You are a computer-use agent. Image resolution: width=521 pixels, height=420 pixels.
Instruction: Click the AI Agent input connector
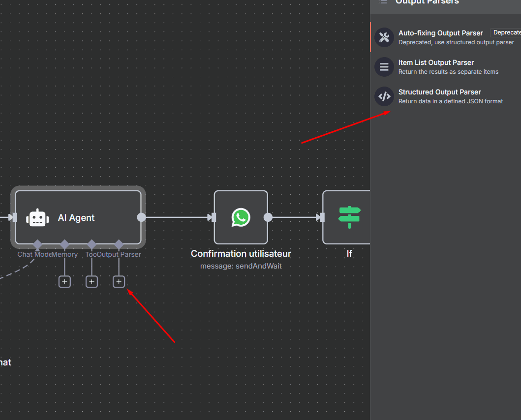tap(14, 217)
